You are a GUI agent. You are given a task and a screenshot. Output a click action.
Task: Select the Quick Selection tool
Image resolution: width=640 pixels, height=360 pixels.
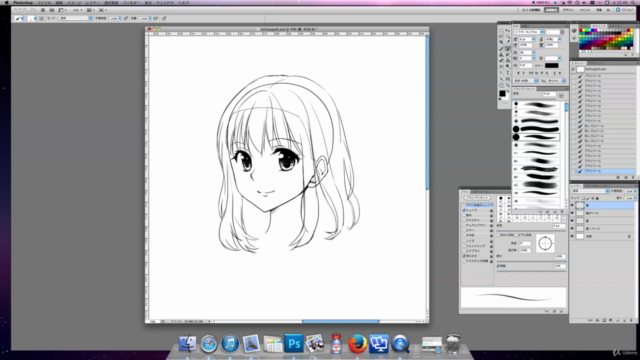pyautogui.click(x=508, y=36)
